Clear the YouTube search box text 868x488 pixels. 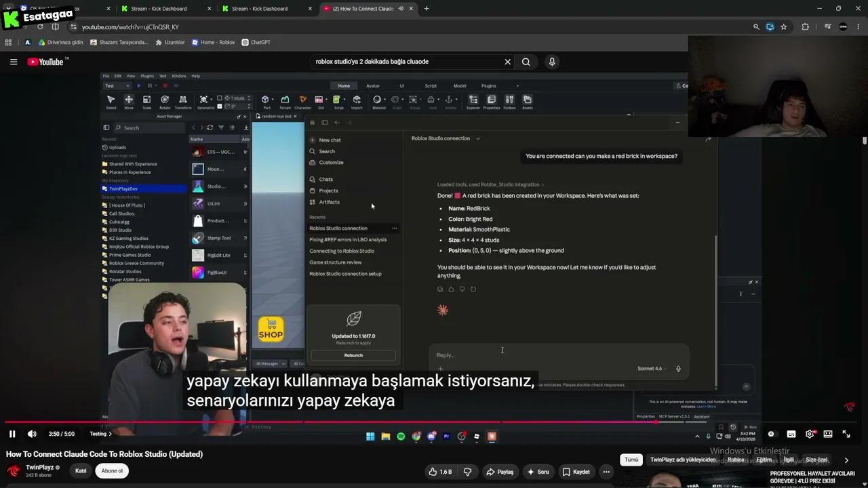pos(507,62)
